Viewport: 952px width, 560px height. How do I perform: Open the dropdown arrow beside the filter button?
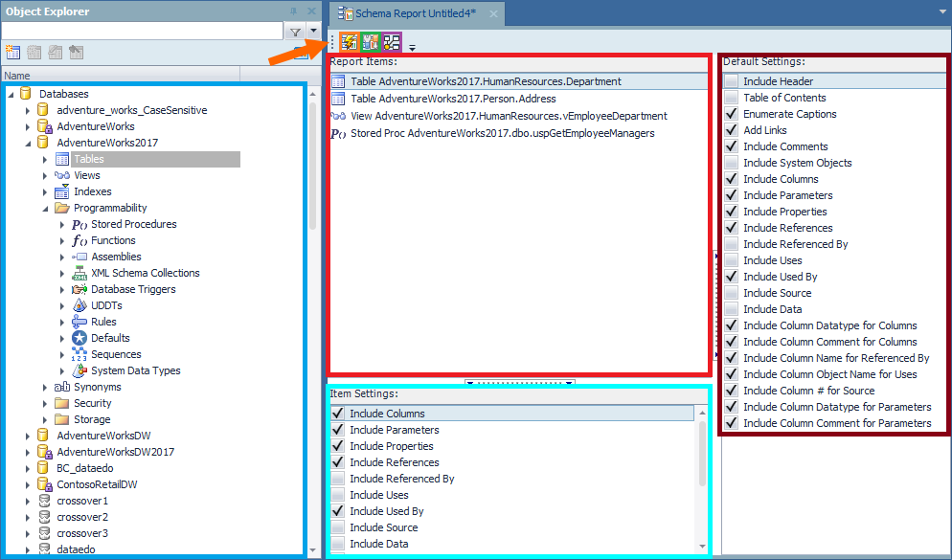(312, 32)
